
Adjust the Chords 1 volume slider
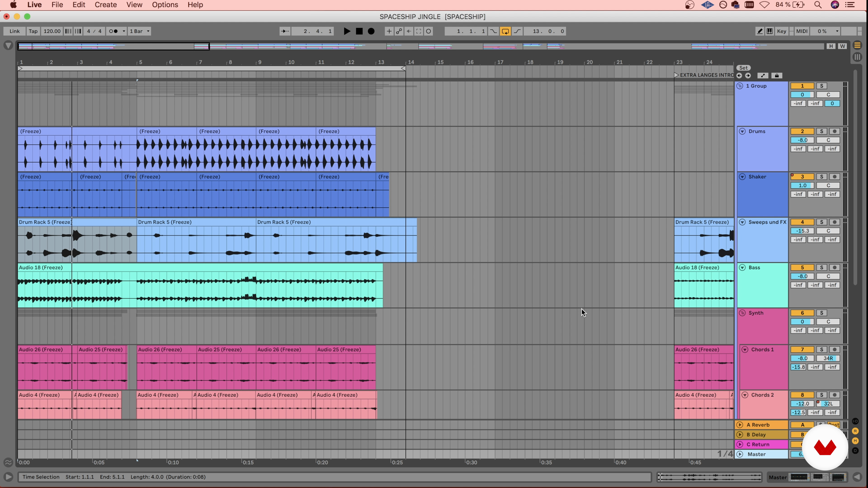click(x=802, y=359)
